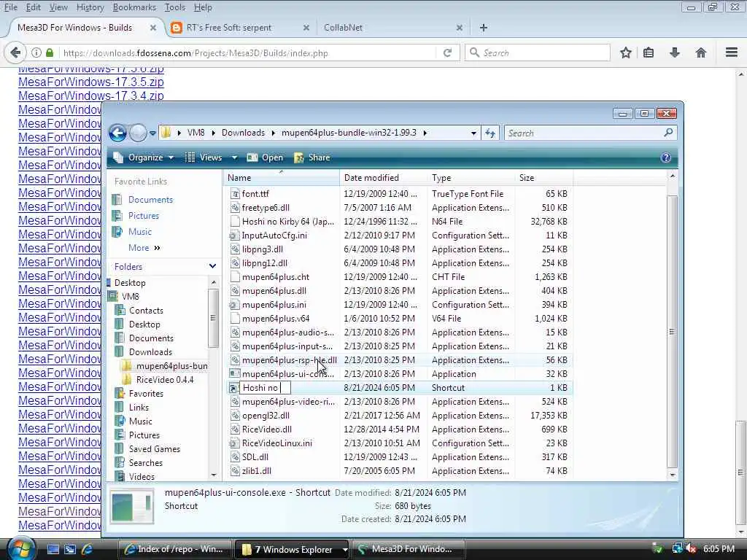Open the MesaForWindows-17.3.4.zip link
Screen dimensions: 747x560
(91, 96)
